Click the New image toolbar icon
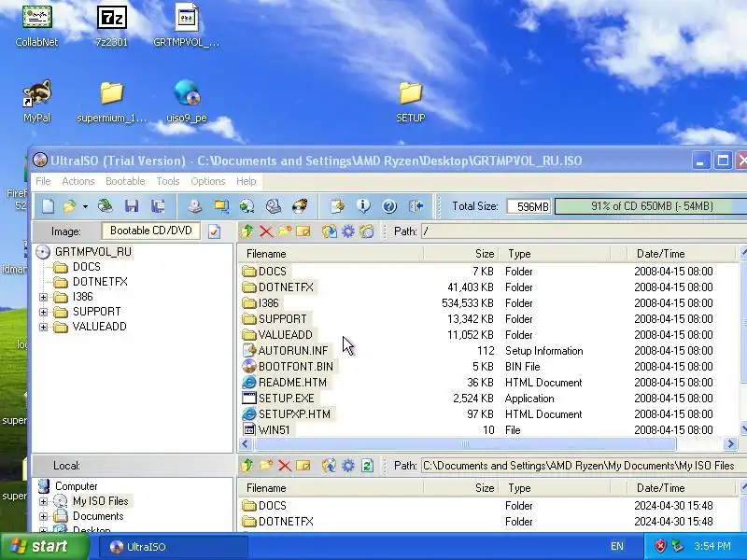Screen dimensions: 747x560 [x=49, y=206]
